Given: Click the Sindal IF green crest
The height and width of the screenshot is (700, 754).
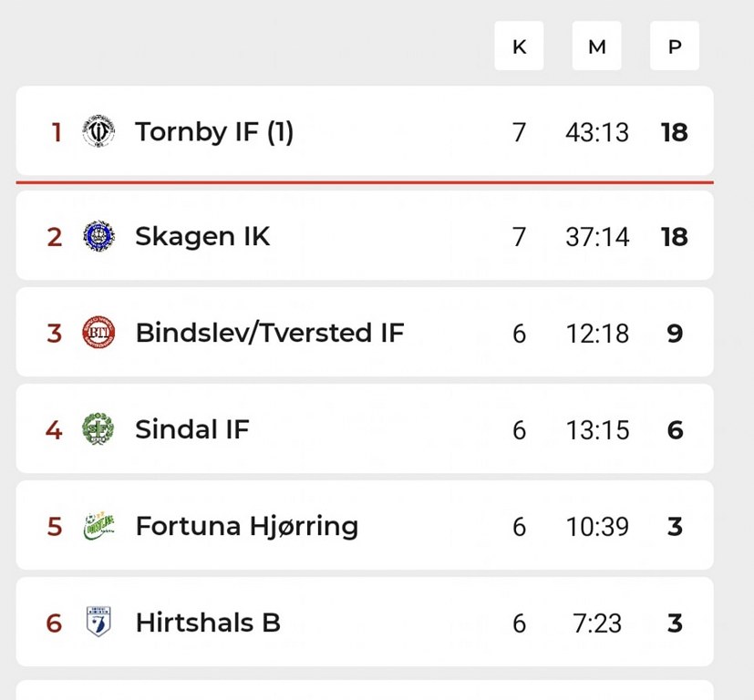Looking at the screenshot, I should point(98,429).
